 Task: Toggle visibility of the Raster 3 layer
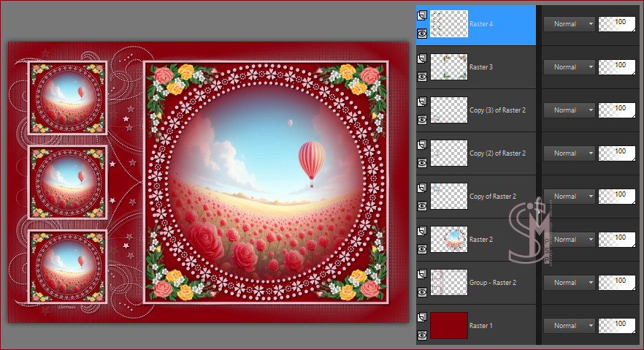click(x=421, y=76)
